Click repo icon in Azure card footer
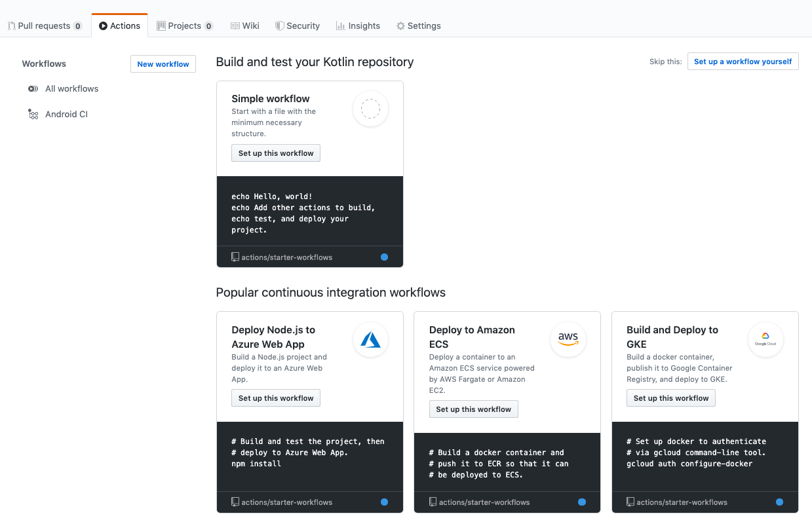The image size is (812, 520). 235,502
